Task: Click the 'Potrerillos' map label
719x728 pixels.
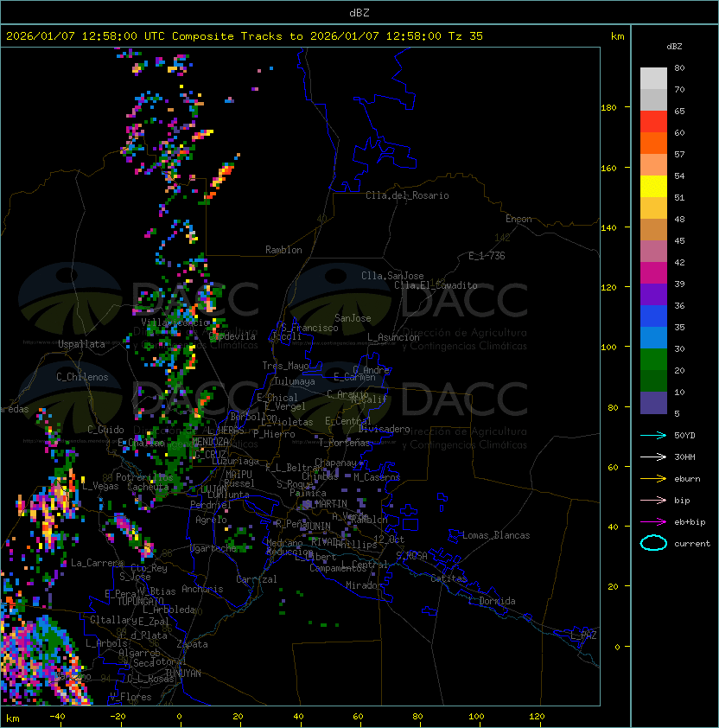Action: pos(144,476)
